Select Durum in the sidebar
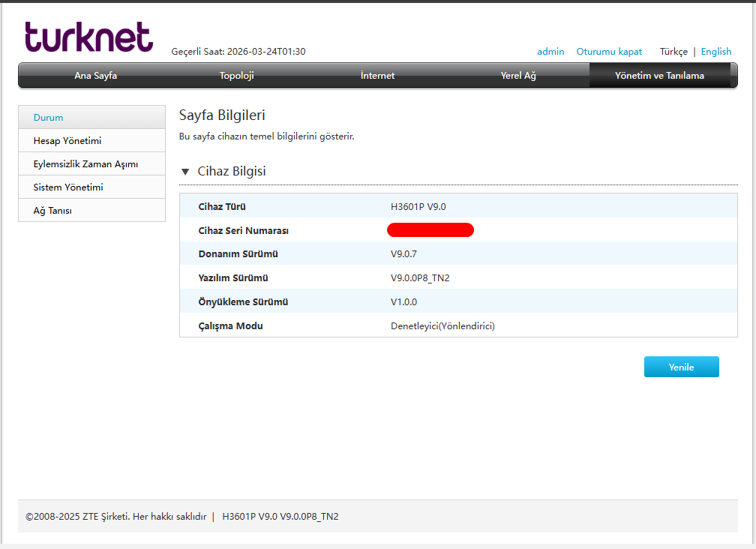 [x=91, y=117]
